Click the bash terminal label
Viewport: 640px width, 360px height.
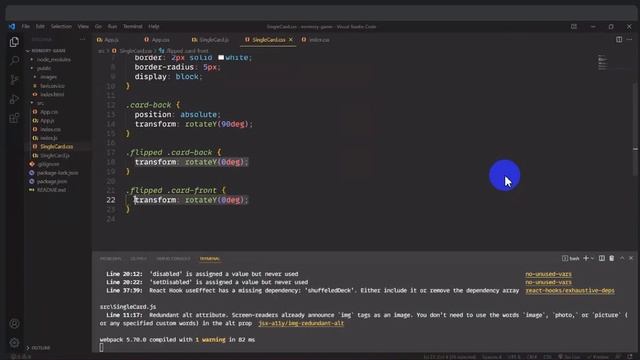click(x=571, y=258)
